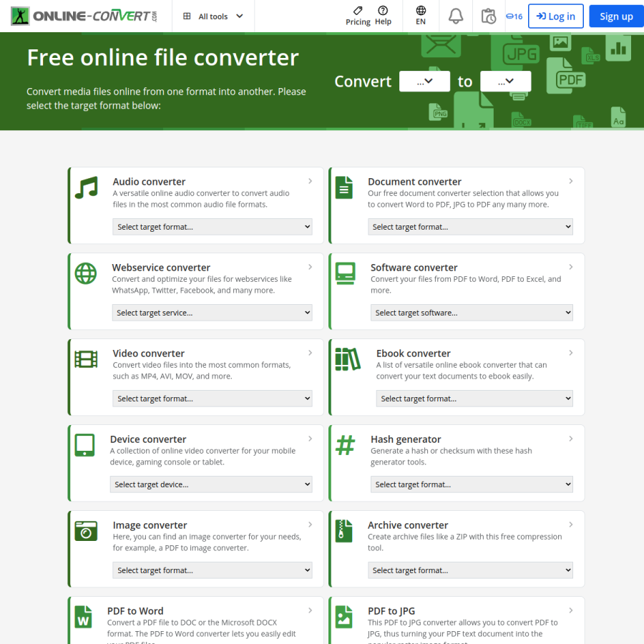Select target format for Document converter

[x=470, y=227]
